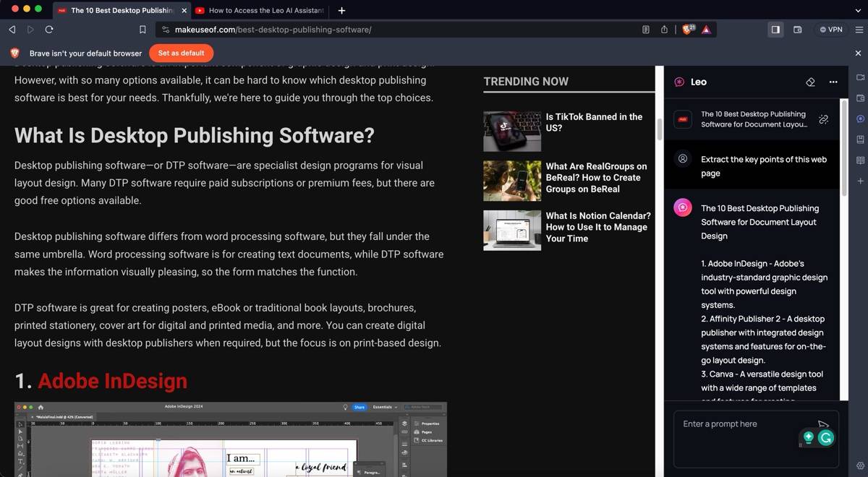Click the user avatar beside Extract prompt
This screenshot has width=868, height=477.
coord(682,159)
